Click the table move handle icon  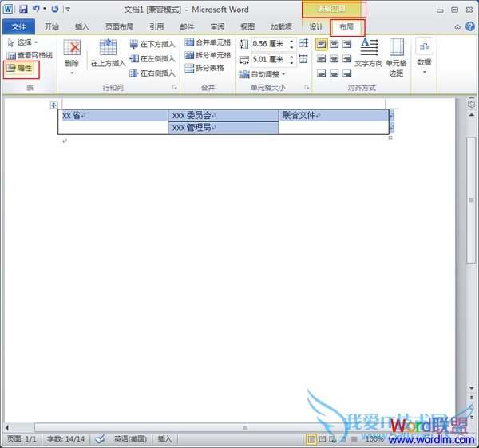(53, 105)
